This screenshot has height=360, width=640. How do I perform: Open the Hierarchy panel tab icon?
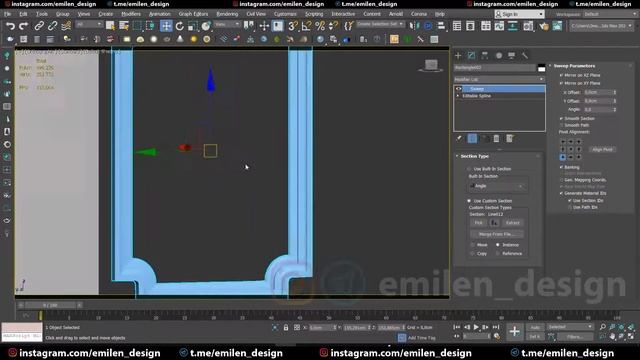pyautogui.click(x=485, y=56)
